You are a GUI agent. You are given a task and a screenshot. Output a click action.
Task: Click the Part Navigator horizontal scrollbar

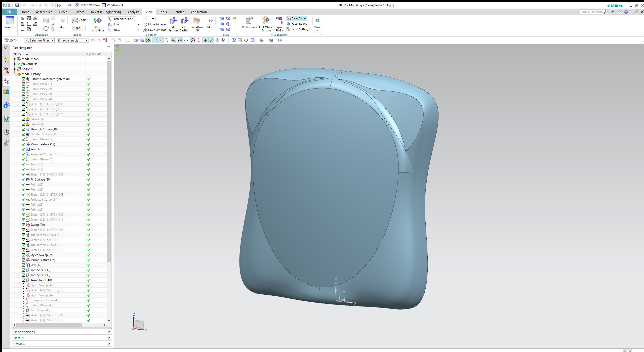click(49, 325)
